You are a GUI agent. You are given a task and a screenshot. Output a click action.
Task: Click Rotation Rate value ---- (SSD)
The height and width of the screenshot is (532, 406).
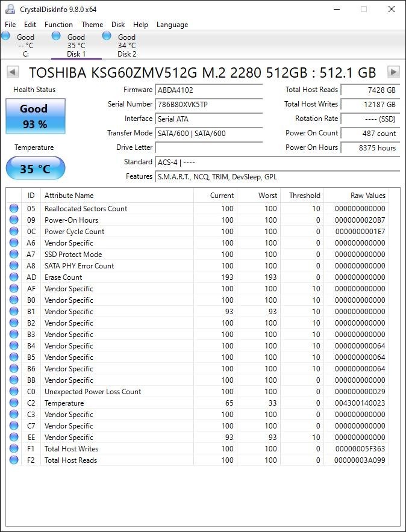click(370, 119)
